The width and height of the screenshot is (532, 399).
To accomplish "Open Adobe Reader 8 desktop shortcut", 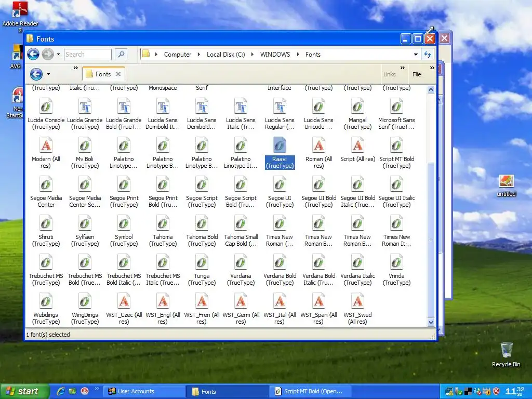I will 20,17.
